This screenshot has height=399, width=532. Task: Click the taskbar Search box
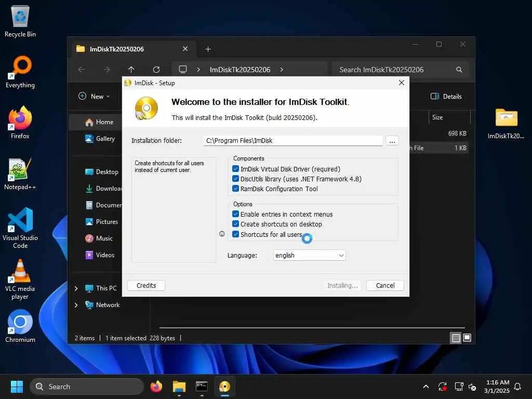click(x=87, y=387)
